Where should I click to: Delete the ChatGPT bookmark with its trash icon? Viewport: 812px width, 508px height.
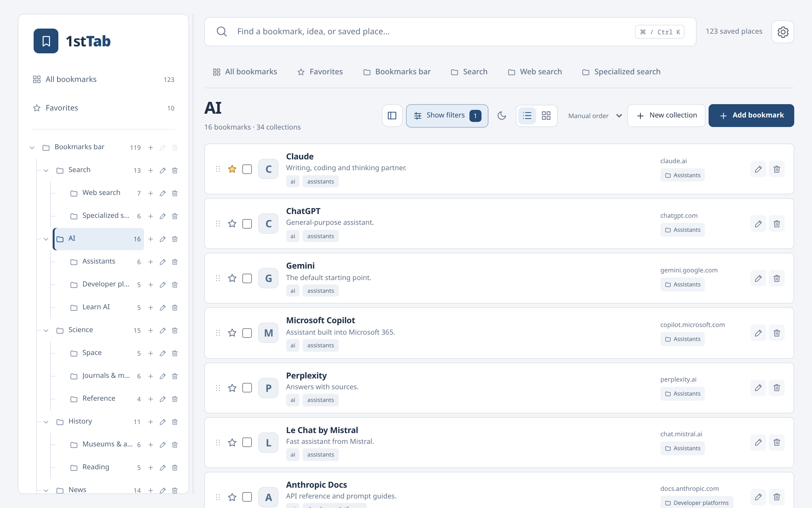pyautogui.click(x=776, y=224)
